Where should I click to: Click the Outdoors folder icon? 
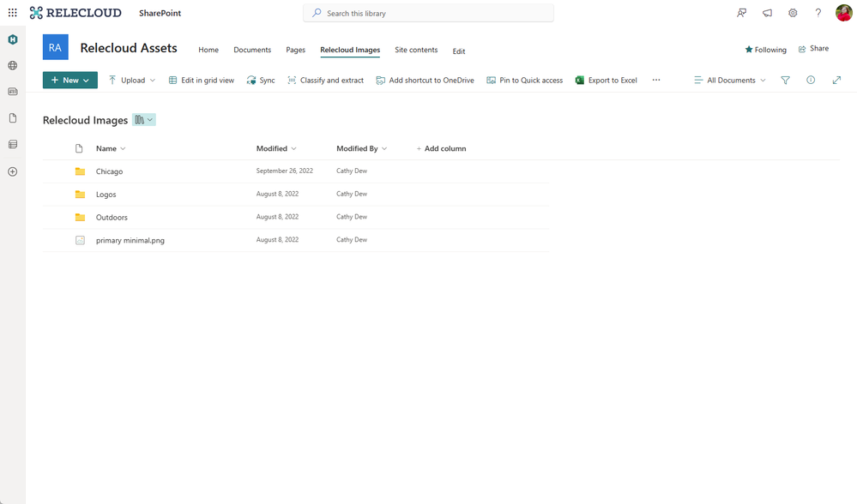(80, 218)
